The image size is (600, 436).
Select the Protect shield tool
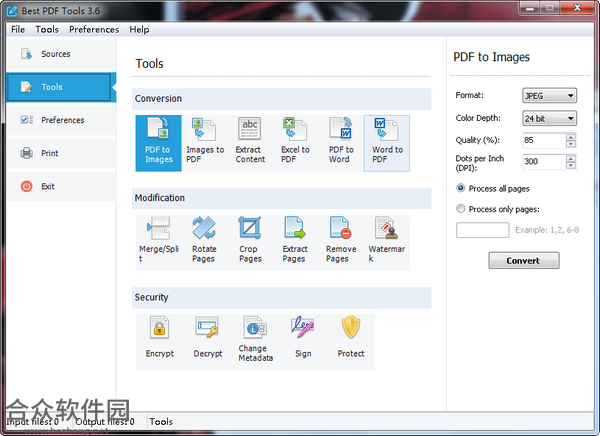pos(351,341)
